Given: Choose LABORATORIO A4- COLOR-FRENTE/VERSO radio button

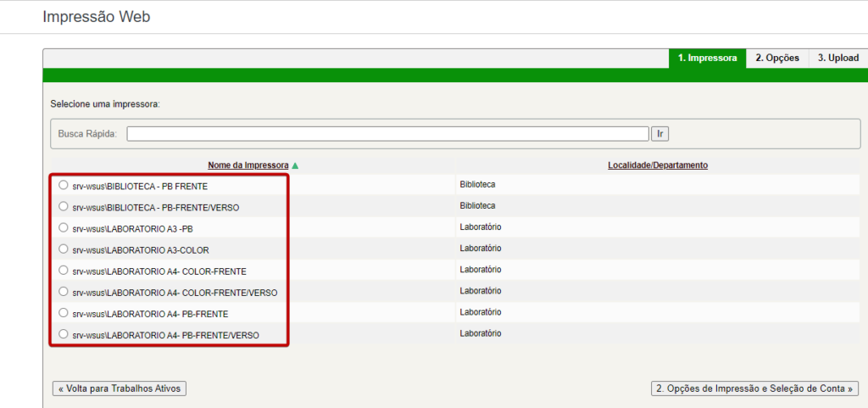Looking at the screenshot, I should tap(64, 291).
